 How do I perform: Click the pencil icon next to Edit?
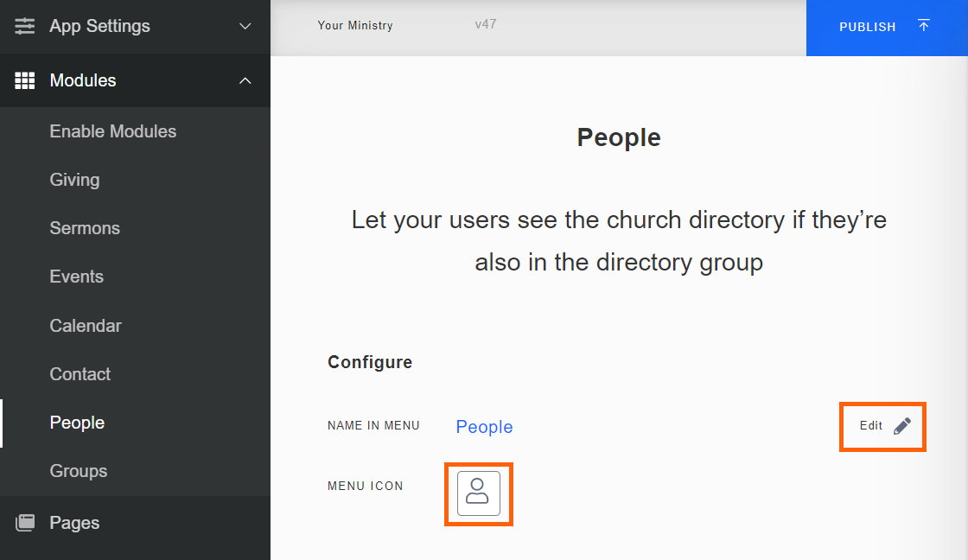click(902, 425)
